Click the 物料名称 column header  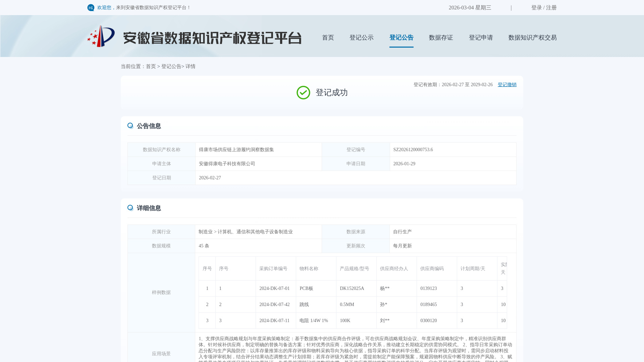[309, 269]
